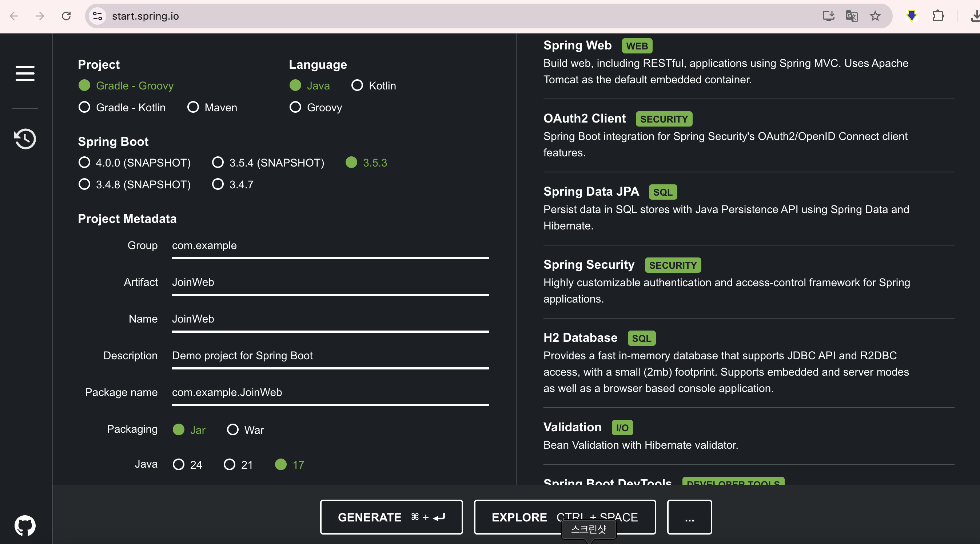Click the Spring Security dependency entry
The height and width of the screenshot is (544, 980).
point(589,265)
